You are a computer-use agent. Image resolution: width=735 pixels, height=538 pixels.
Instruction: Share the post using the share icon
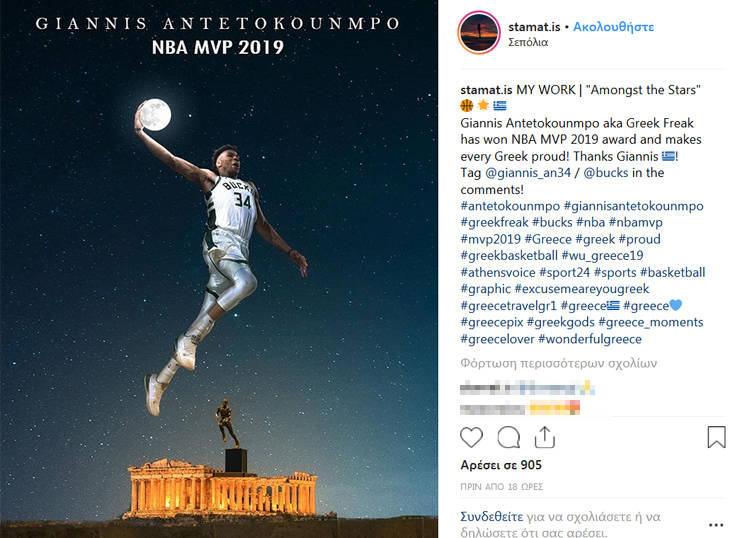point(545,437)
